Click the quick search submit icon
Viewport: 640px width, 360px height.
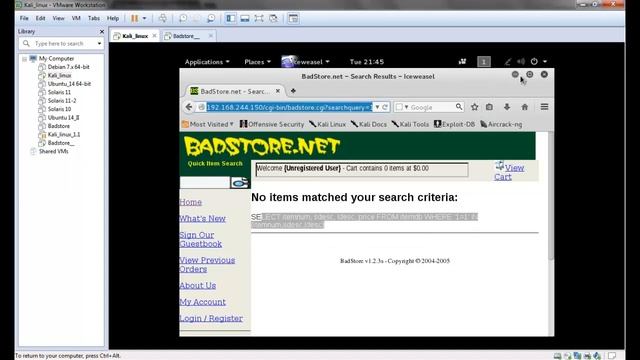point(240,182)
